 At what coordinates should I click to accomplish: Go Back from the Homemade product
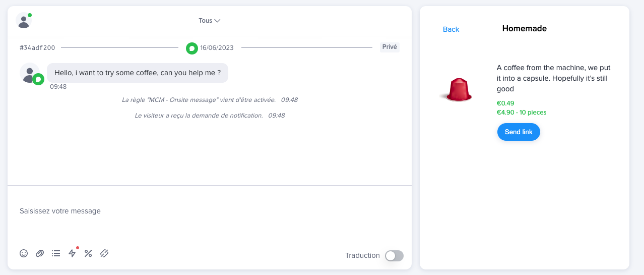451,29
